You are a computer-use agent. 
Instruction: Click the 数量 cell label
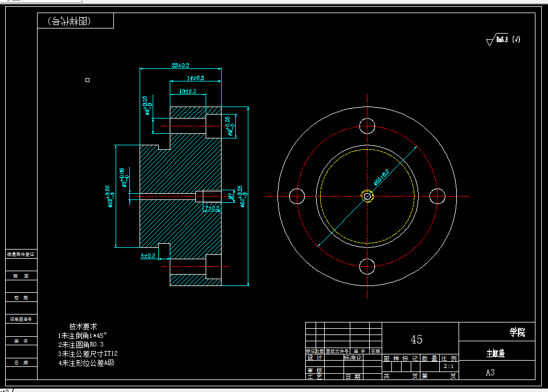coord(430,358)
